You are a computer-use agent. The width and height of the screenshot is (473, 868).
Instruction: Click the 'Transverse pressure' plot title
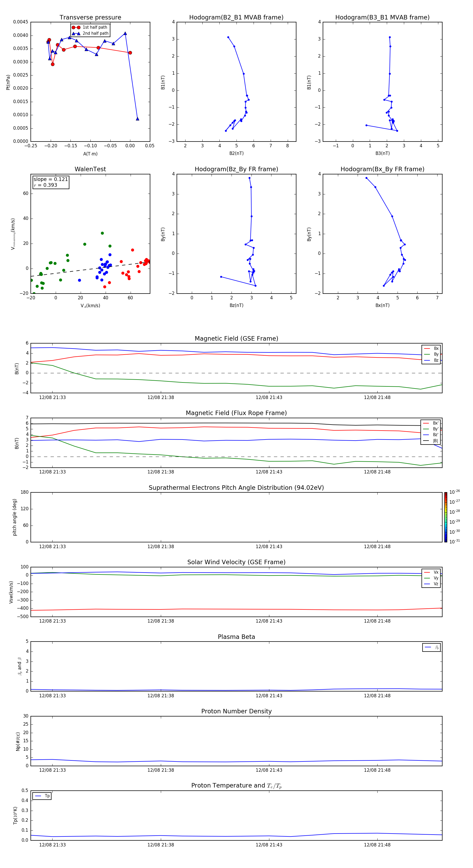click(90, 18)
